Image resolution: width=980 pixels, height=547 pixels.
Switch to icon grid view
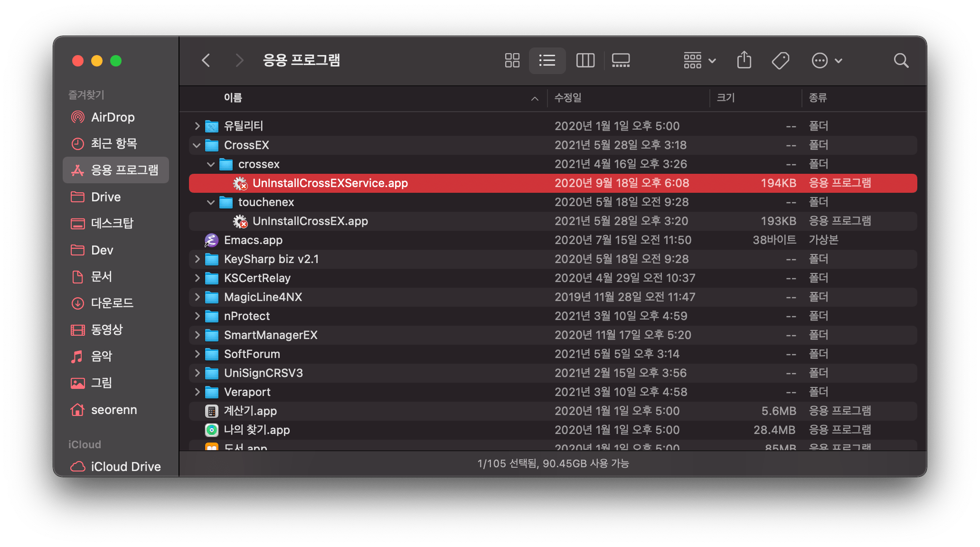point(512,60)
